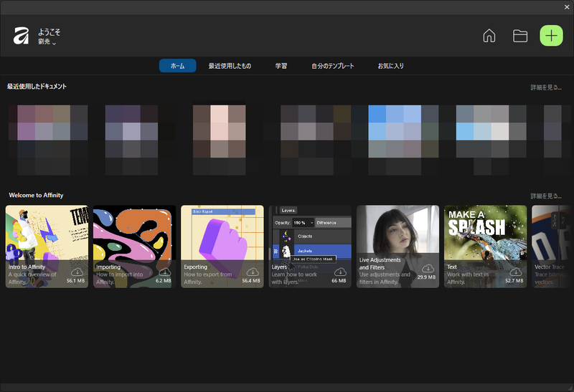Click the 56.1 MB size label
574x392 pixels.
click(x=75, y=280)
